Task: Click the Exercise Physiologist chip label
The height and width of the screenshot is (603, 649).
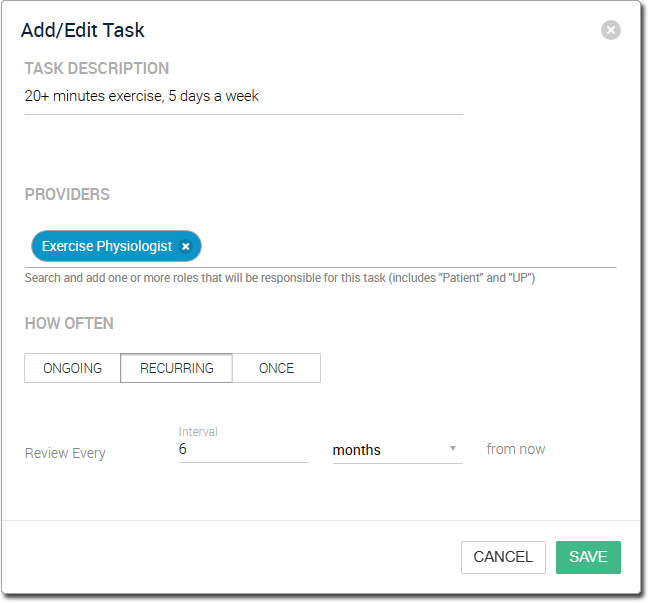Action: 107,246
